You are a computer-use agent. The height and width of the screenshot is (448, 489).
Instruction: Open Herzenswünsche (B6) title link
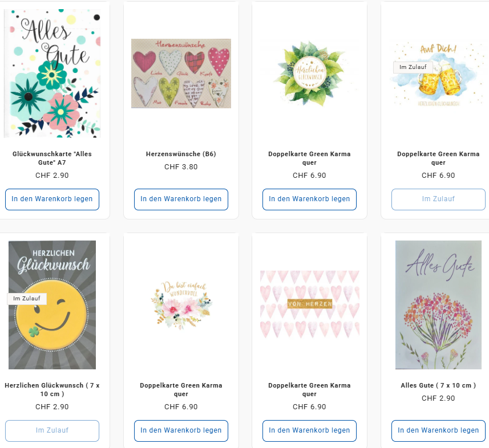(x=181, y=154)
